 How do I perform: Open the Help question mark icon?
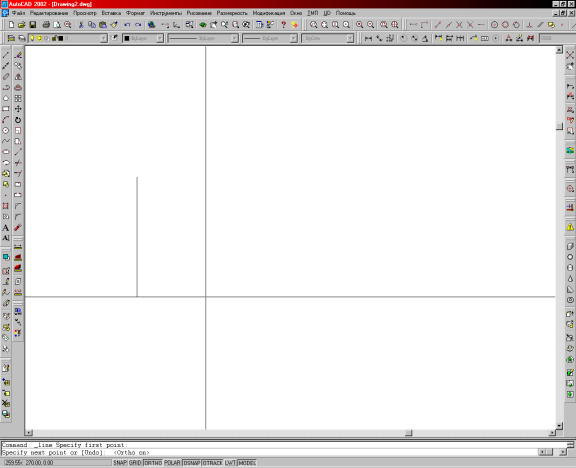283,25
